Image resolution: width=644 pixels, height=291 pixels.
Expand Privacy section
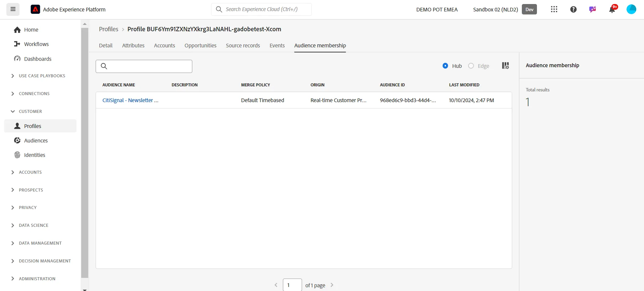[23, 207]
